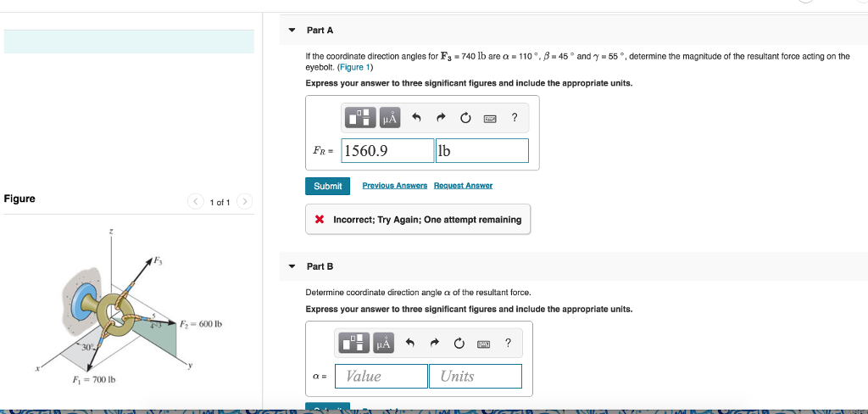
Task: Open the µÅ symbols menu in Part A
Action: (390, 117)
